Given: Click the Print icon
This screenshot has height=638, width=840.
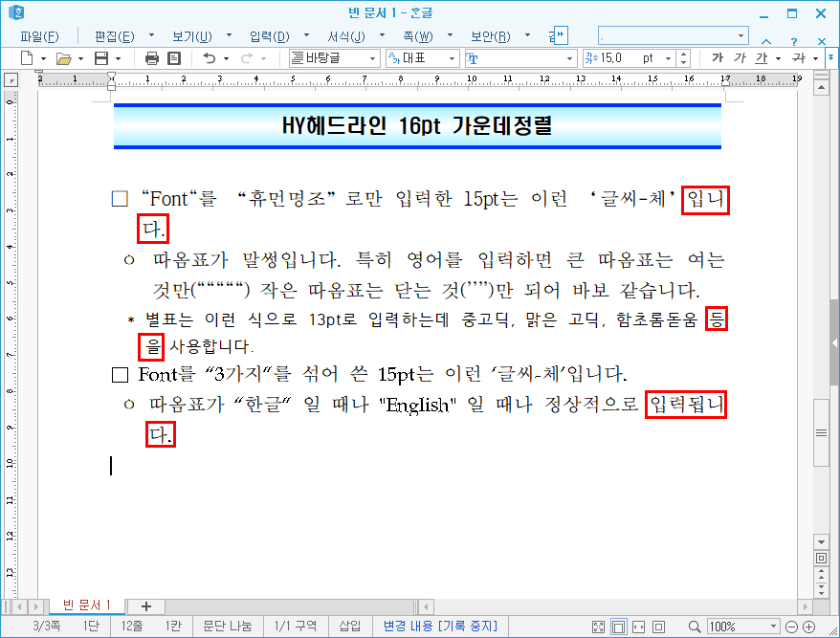Looking at the screenshot, I should pos(152,58).
